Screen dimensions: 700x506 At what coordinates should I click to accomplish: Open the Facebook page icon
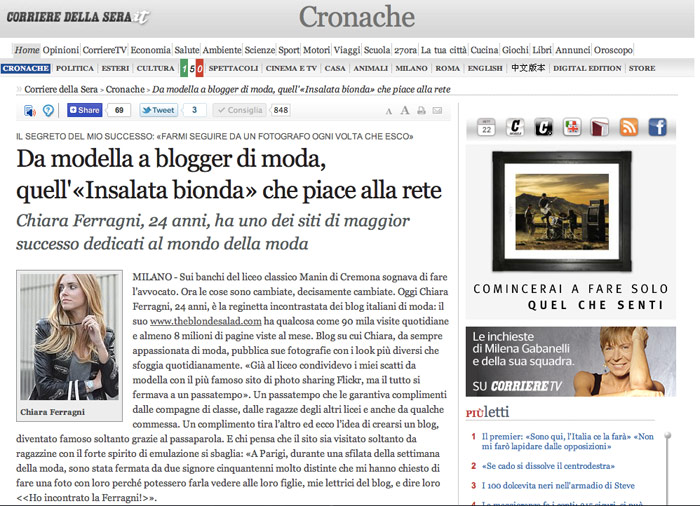657,127
